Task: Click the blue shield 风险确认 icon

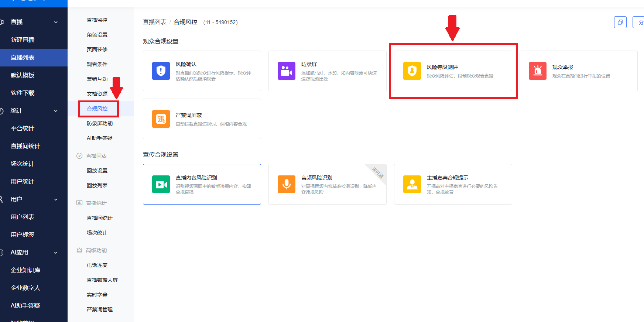Action: 161,71
